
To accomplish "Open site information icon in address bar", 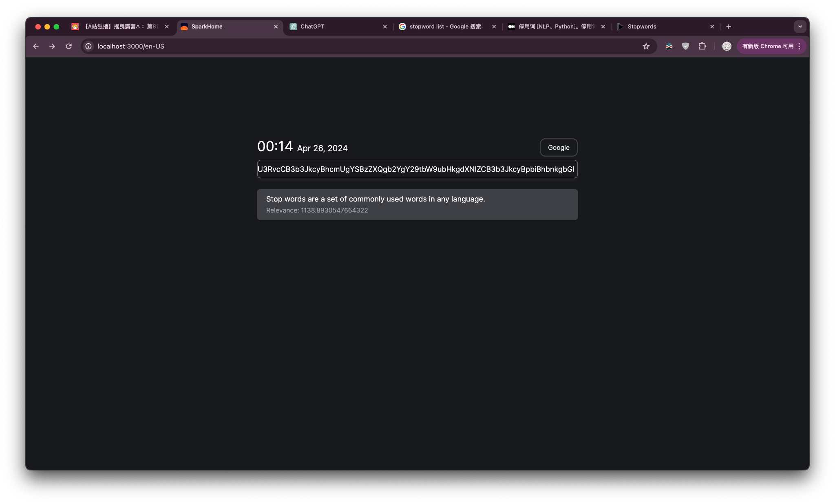I will (x=88, y=46).
